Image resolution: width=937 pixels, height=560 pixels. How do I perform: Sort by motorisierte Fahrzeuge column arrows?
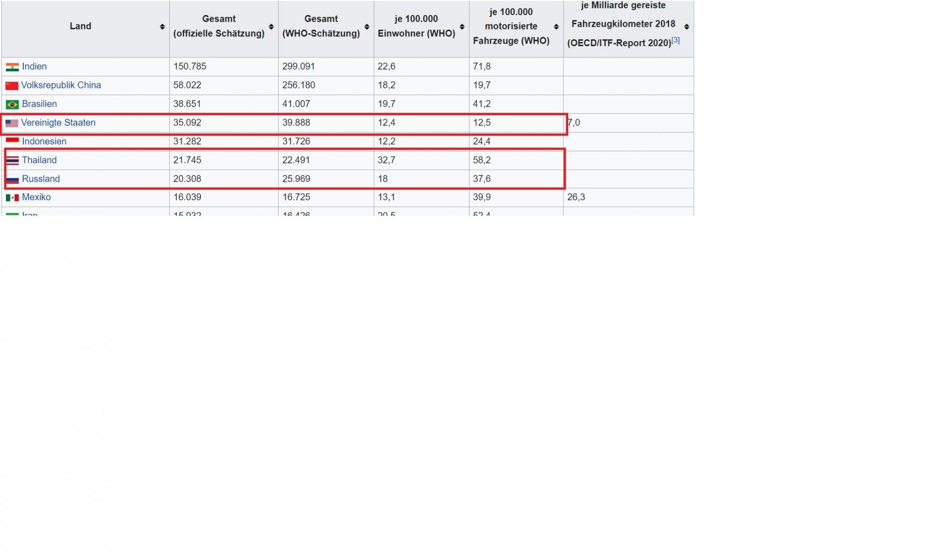point(556,27)
